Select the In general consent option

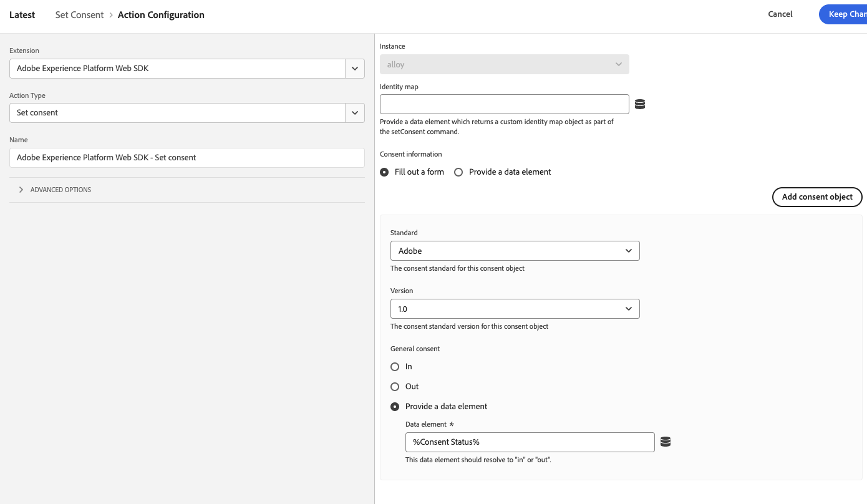[x=395, y=367]
